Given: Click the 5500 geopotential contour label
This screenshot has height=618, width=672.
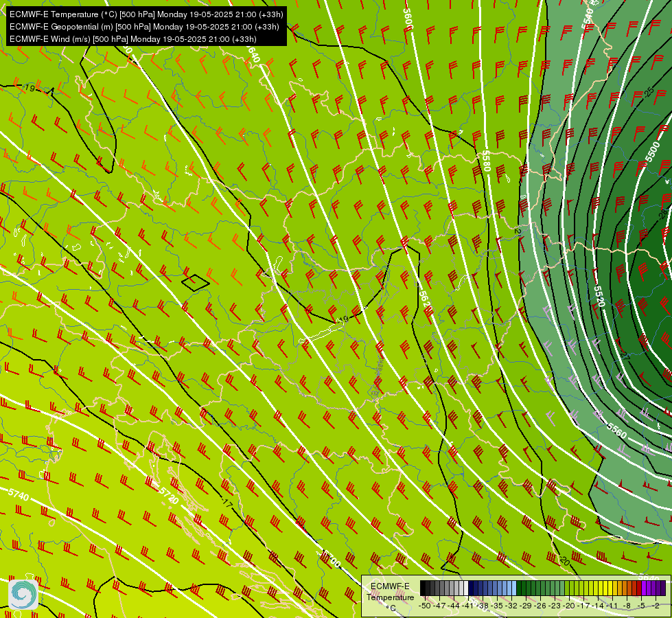Looking at the screenshot, I should coord(653,152).
